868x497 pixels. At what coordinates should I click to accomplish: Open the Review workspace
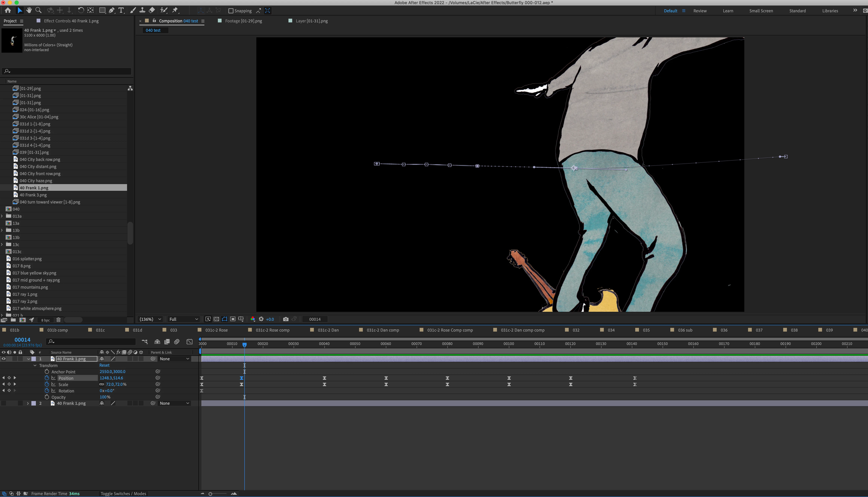tap(700, 11)
